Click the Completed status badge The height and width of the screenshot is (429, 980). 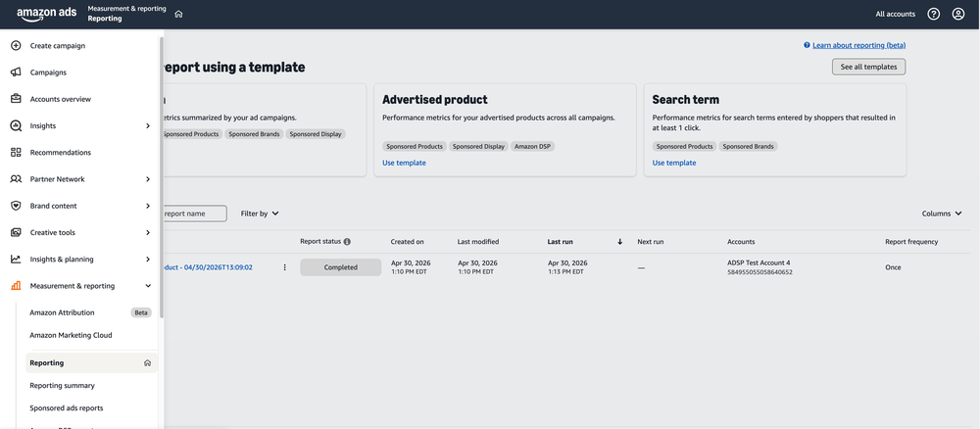coord(341,267)
